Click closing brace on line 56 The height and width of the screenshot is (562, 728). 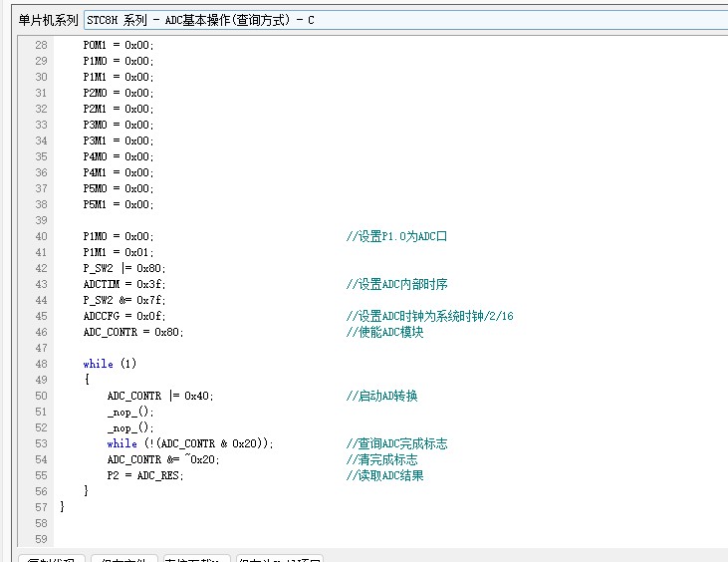pos(87,491)
